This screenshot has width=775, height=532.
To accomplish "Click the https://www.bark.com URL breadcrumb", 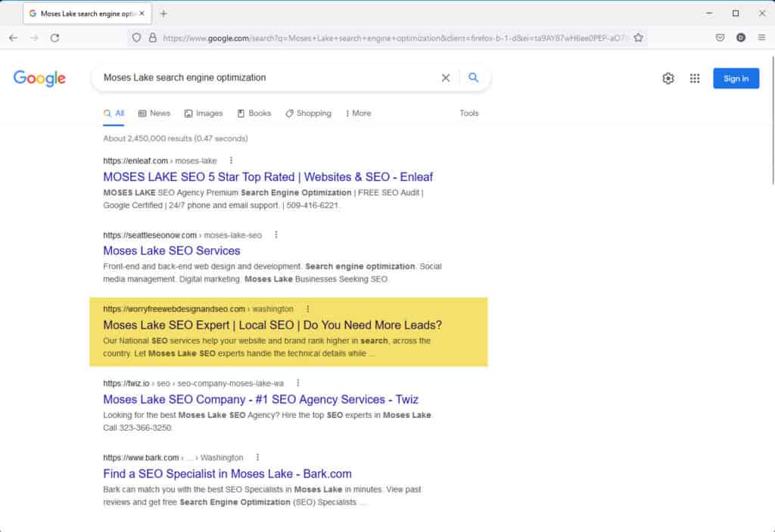I will [x=173, y=457].
